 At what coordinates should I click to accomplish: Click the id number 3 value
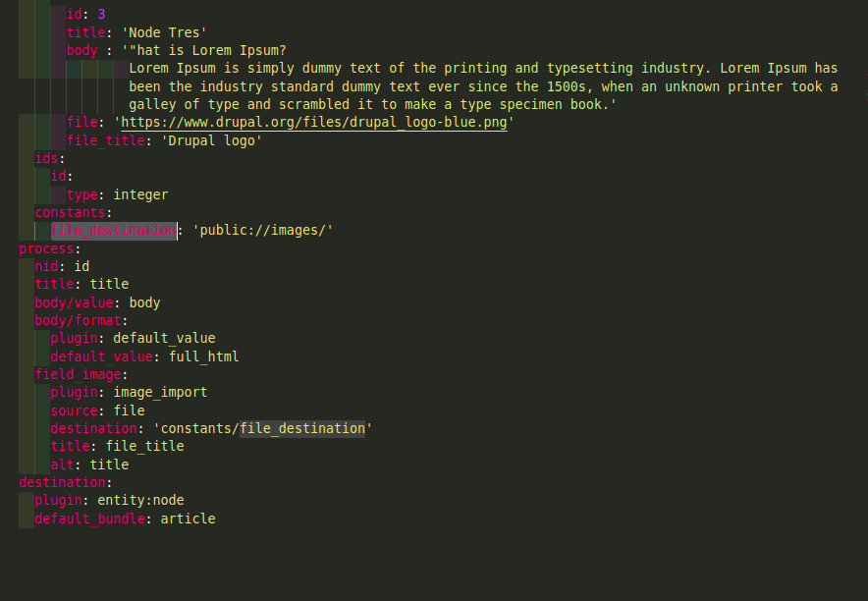coord(101,14)
